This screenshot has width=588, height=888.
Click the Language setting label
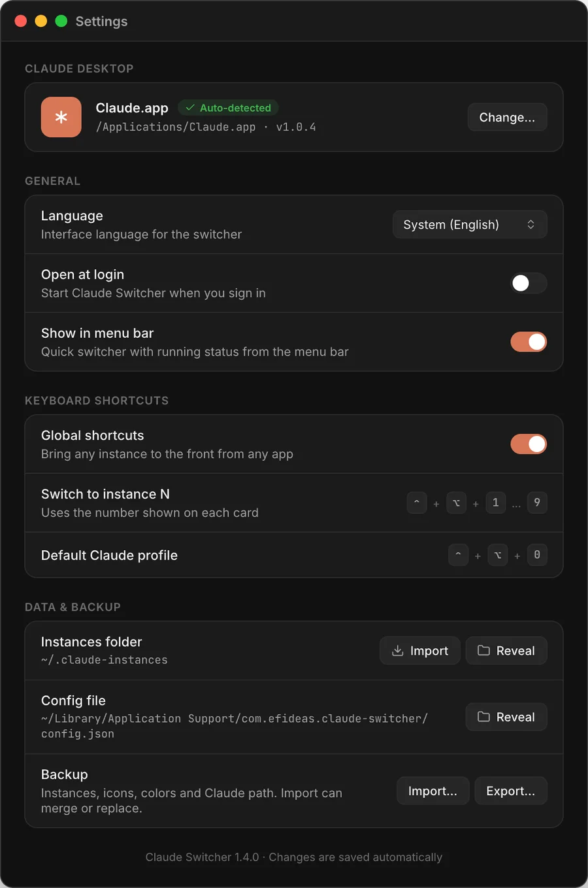click(x=72, y=216)
